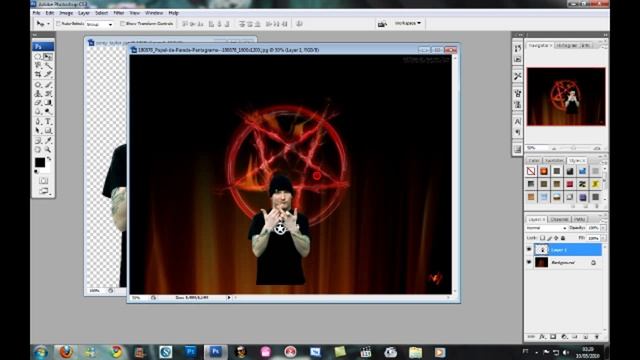Click the Navigator preview thumbnail
Image resolution: width=640 pixels, height=360 pixels.
(566, 97)
